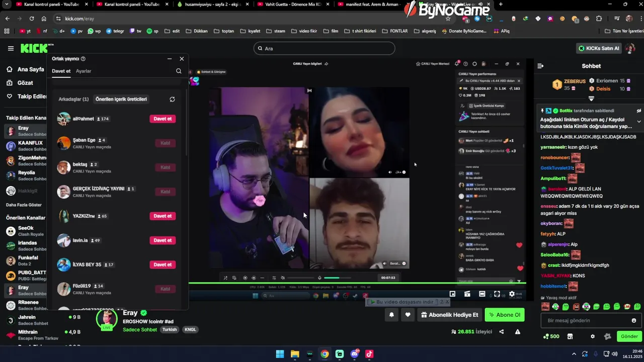
Task: Refresh the co-streamer list
Action: [172, 99]
